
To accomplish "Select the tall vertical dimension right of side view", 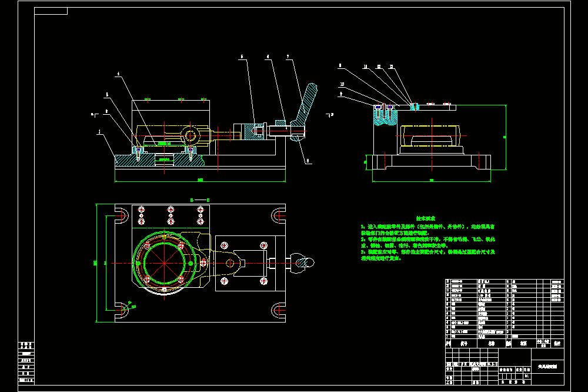I will pyautogui.click(x=505, y=137).
